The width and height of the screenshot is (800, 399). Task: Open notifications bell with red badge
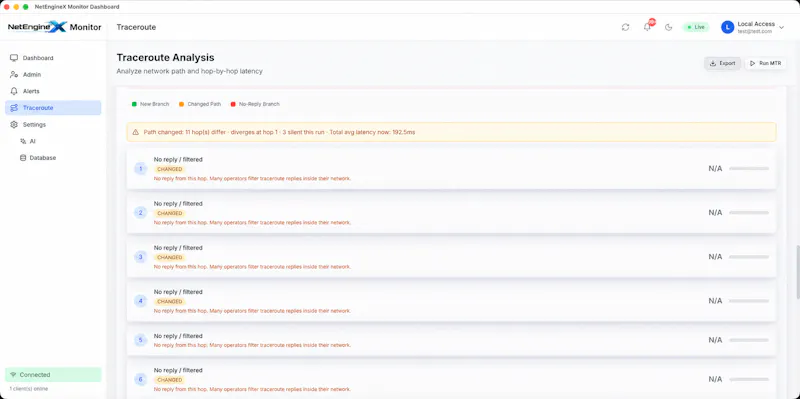coord(647,27)
